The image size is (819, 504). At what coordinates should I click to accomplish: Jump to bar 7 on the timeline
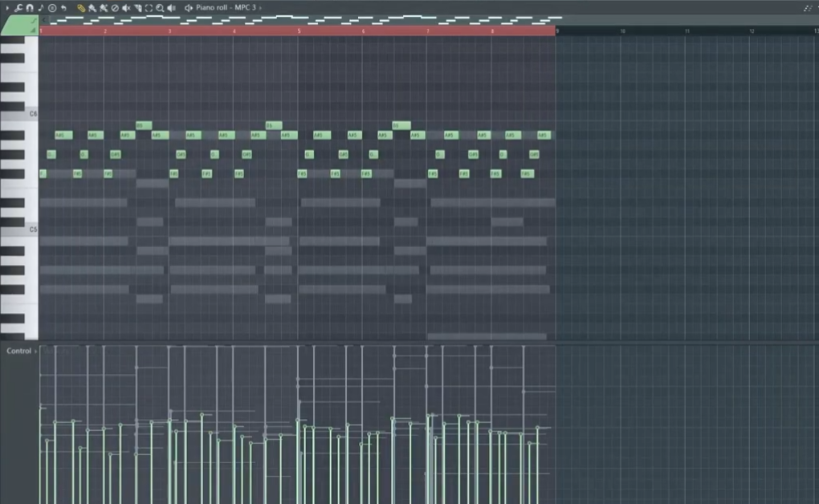pos(428,31)
